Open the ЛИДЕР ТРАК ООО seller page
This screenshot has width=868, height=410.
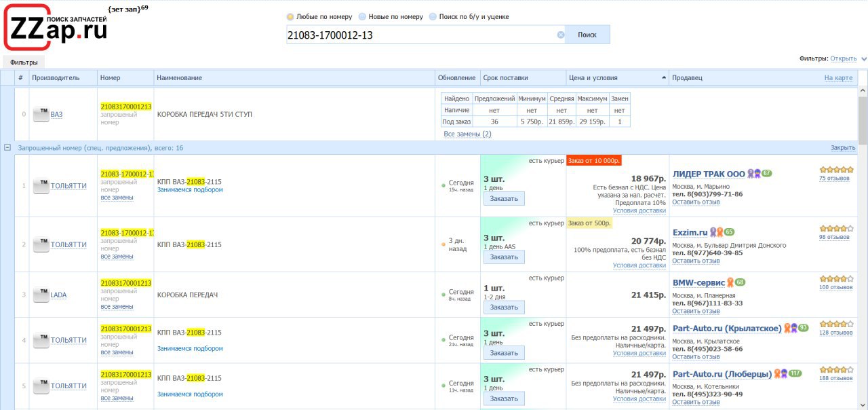709,174
